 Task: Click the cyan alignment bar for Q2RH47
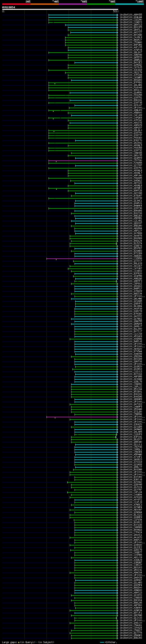click(96, 580)
